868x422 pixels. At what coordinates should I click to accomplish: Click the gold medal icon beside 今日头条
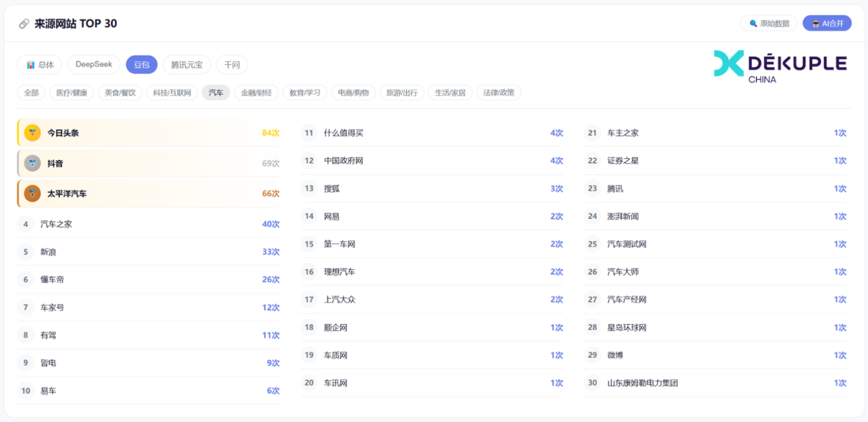coord(32,133)
